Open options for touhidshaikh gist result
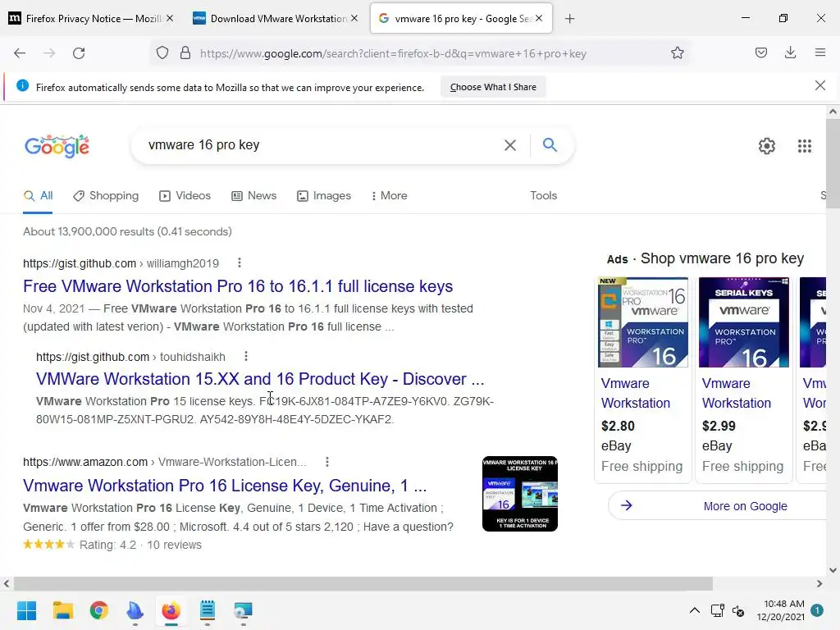This screenshot has height=630, width=840. click(246, 356)
